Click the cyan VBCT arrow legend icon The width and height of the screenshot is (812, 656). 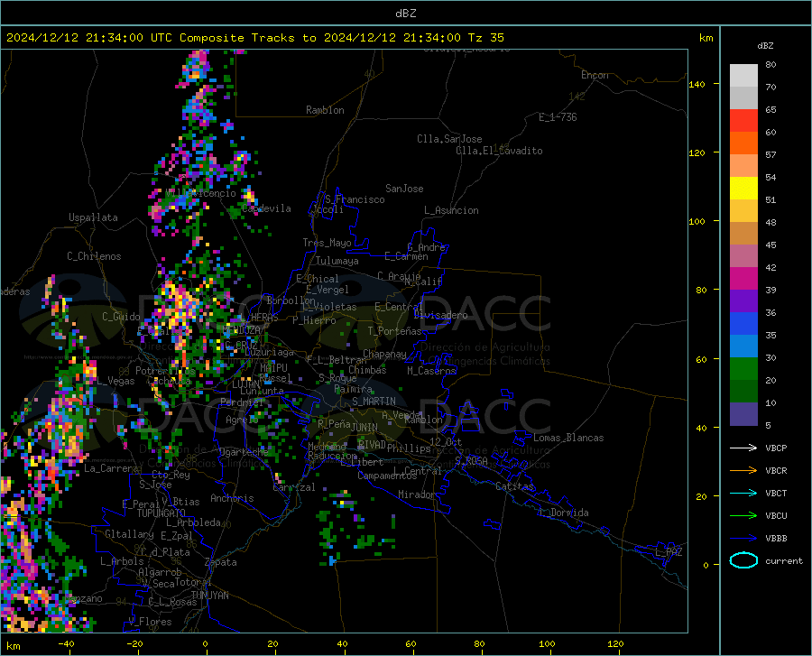coord(743,493)
